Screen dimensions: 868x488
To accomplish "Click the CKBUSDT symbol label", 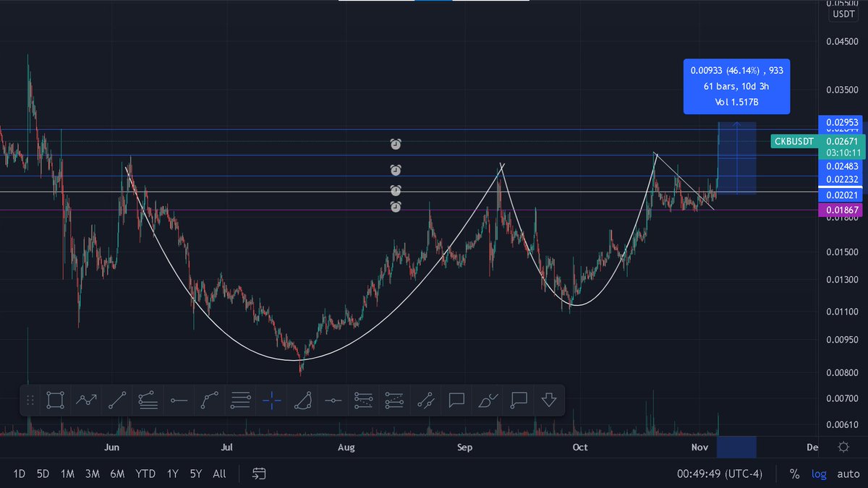I will click(794, 141).
